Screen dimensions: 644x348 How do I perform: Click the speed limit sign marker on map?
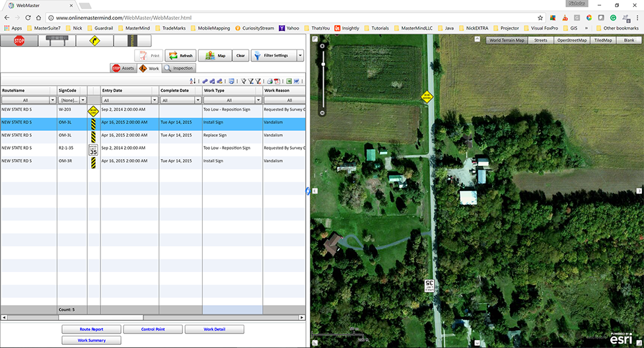click(x=429, y=285)
